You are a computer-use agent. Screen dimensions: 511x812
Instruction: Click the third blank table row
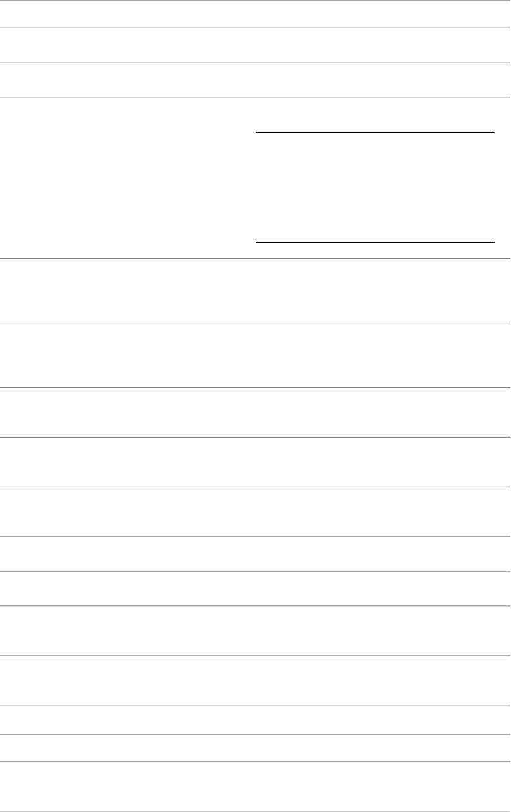click(255, 80)
